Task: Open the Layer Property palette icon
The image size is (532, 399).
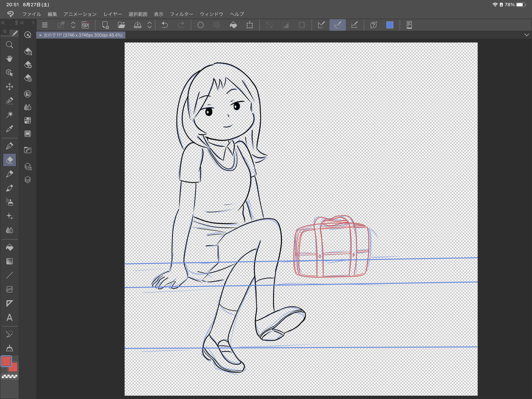Action: click(x=28, y=167)
